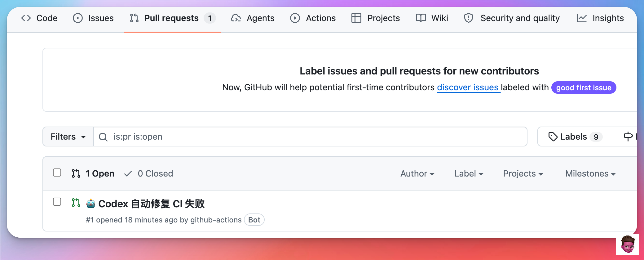The image size is (644, 260).
Task: Expand the Milestones filter dropdown
Action: coord(591,173)
